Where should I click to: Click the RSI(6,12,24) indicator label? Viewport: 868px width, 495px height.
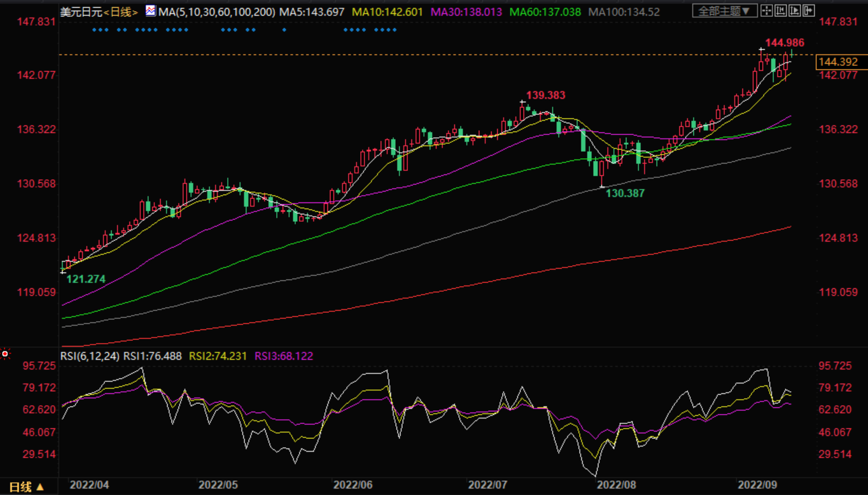(90, 356)
